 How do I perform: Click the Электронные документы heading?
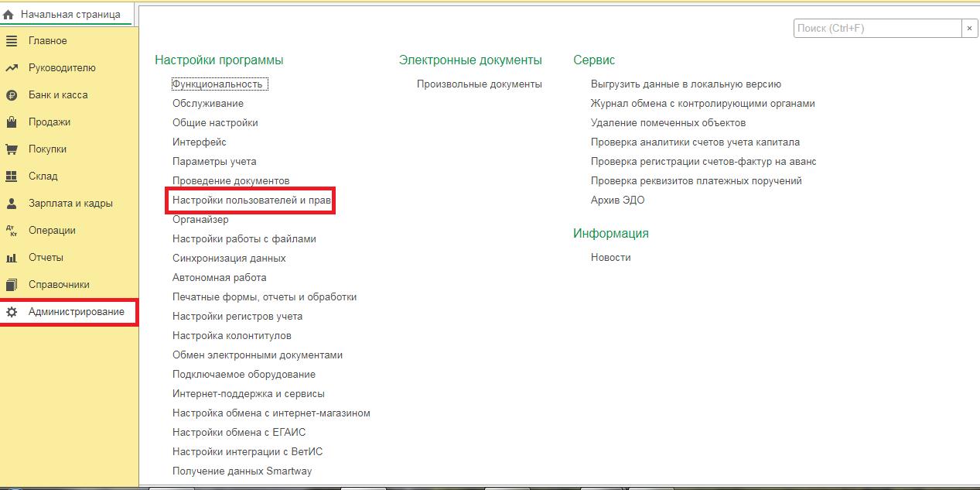coord(470,60)
